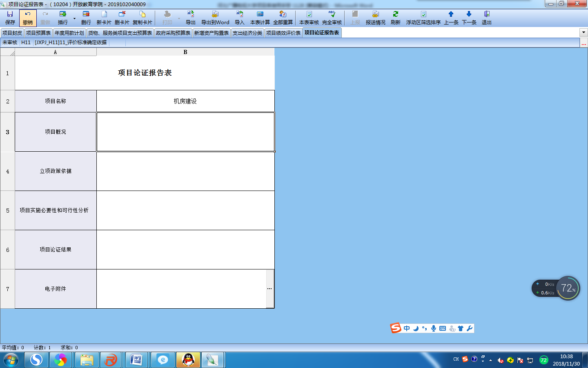Open the QQ penguin icon in taskbar
The image size is (588, 368).
click(x=188, y=360)
